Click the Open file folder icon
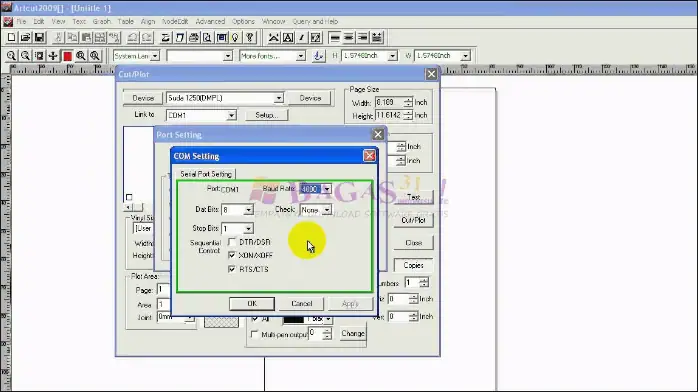Image resolution: width=698 pixels, height=392 pixels. coord(25,38)
